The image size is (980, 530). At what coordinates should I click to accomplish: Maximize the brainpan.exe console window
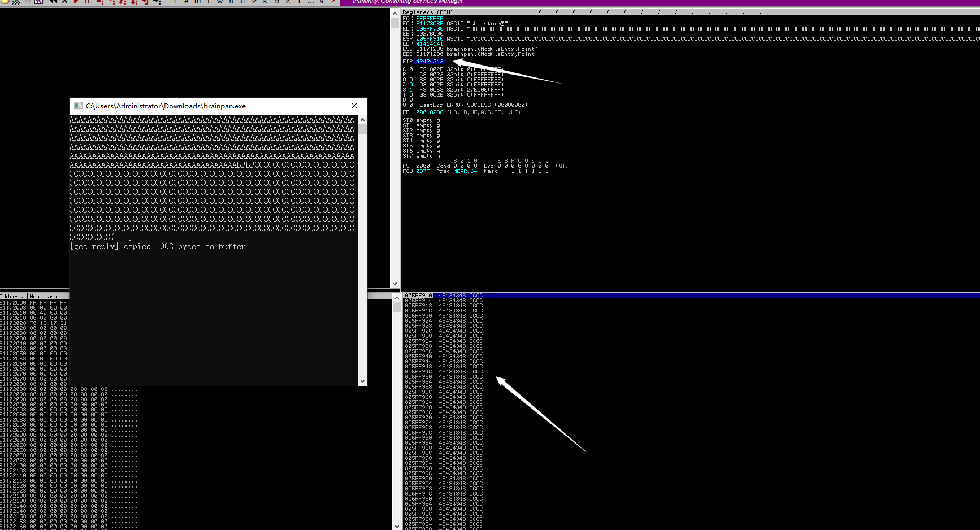point(328,106)
